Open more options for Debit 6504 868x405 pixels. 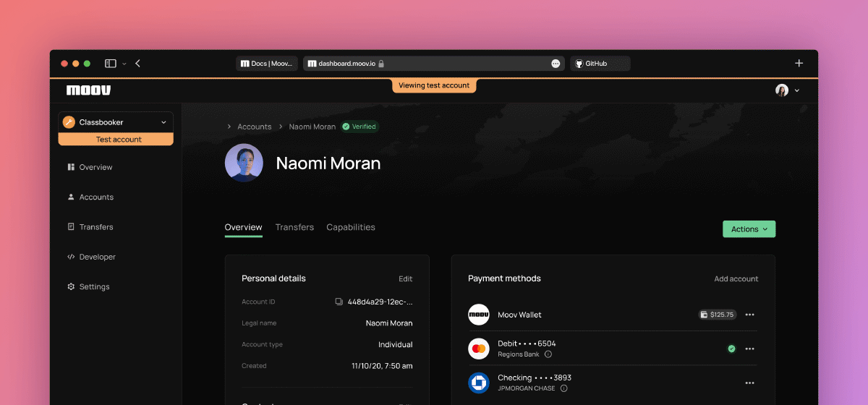750,349
